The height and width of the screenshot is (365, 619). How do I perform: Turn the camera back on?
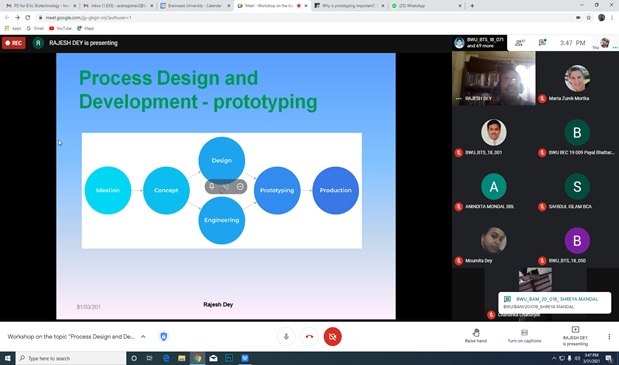point(332,337)
